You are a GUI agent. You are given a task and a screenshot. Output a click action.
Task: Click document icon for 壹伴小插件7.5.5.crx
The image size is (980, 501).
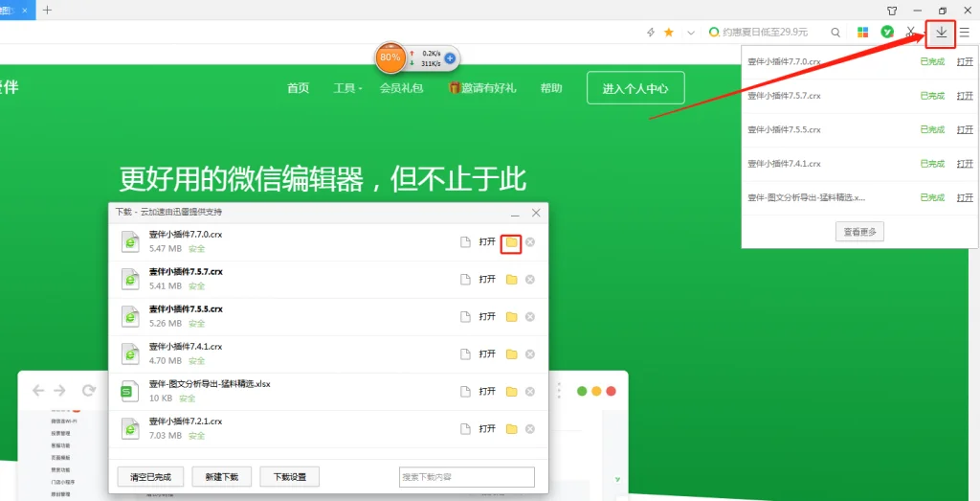466,317
